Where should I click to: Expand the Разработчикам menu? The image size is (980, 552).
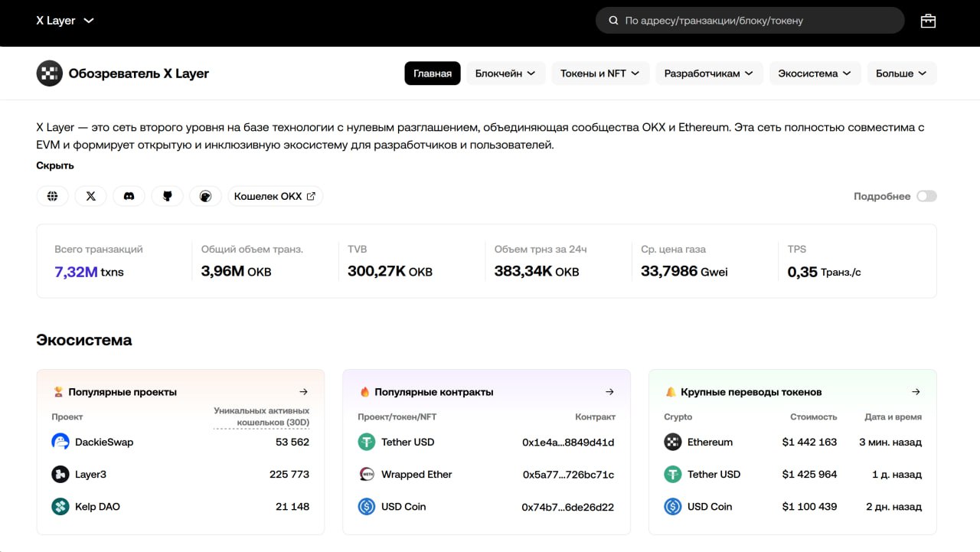[709, 73]
